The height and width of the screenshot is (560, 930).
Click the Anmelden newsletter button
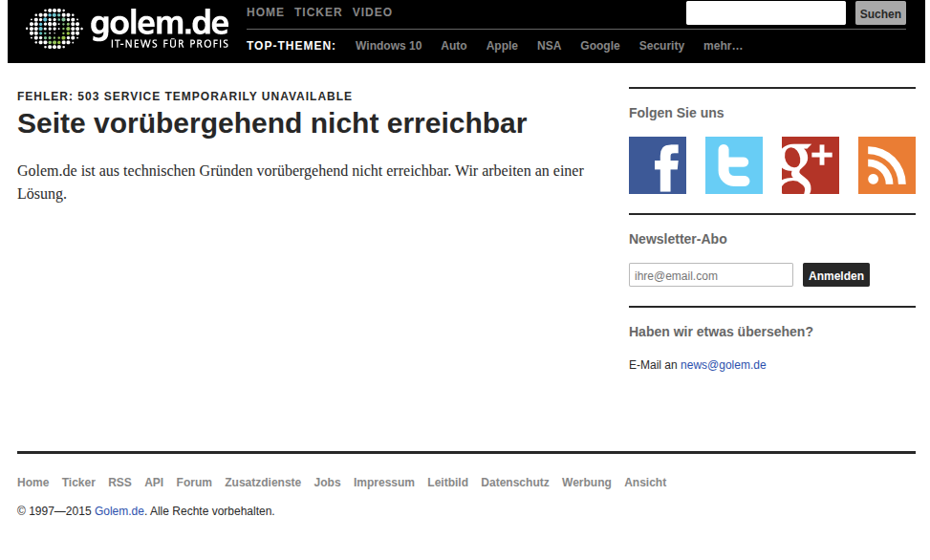[835, 275]
